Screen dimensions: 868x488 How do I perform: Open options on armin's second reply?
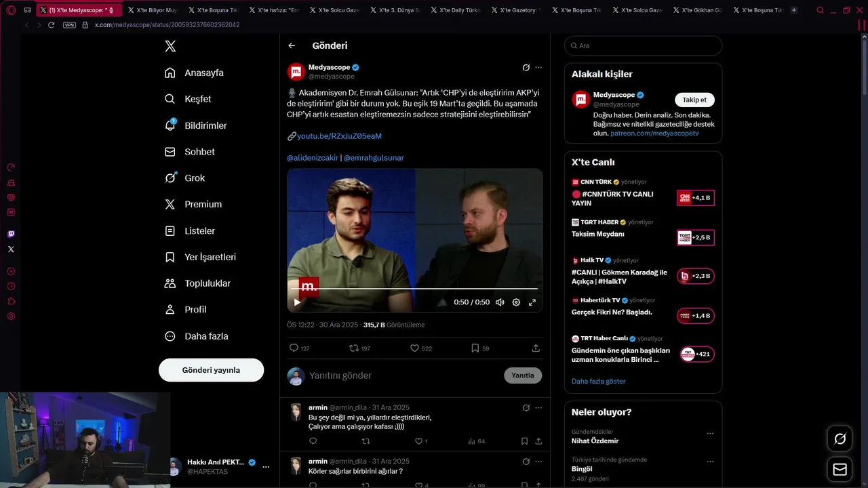[x=538, y=462]
